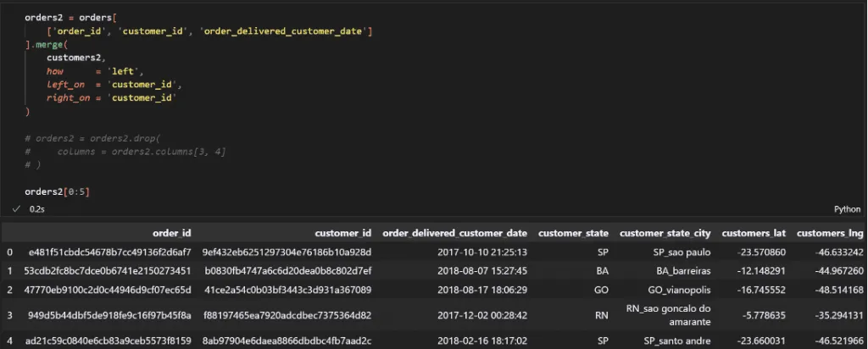Image resolution: width=868 pixels, height=349 pixels.
Task: Click the RN_sao goncalo do amarante cell
Action: (x=668, y=315)
